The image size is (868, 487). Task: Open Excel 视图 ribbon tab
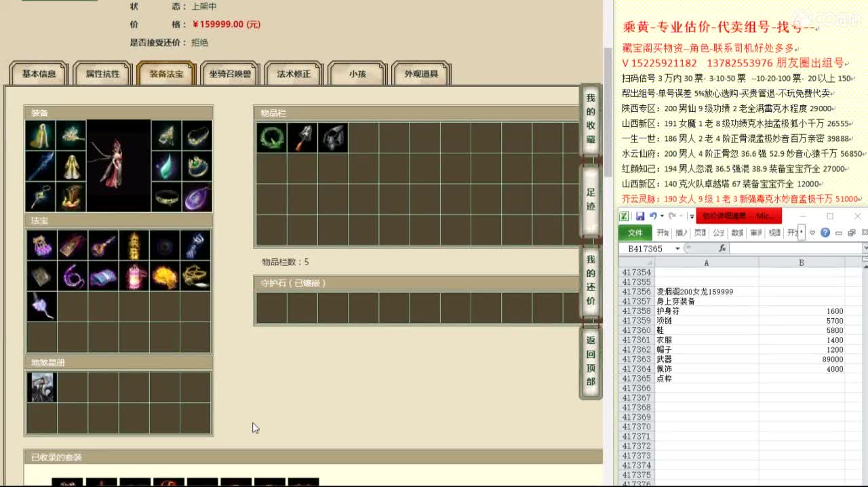[774, 233]
